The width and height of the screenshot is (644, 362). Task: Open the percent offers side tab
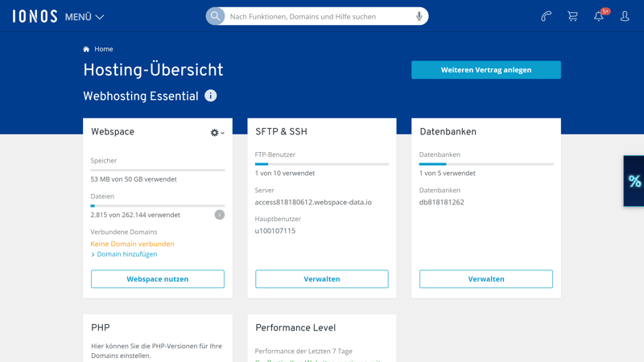coord(634,181)
